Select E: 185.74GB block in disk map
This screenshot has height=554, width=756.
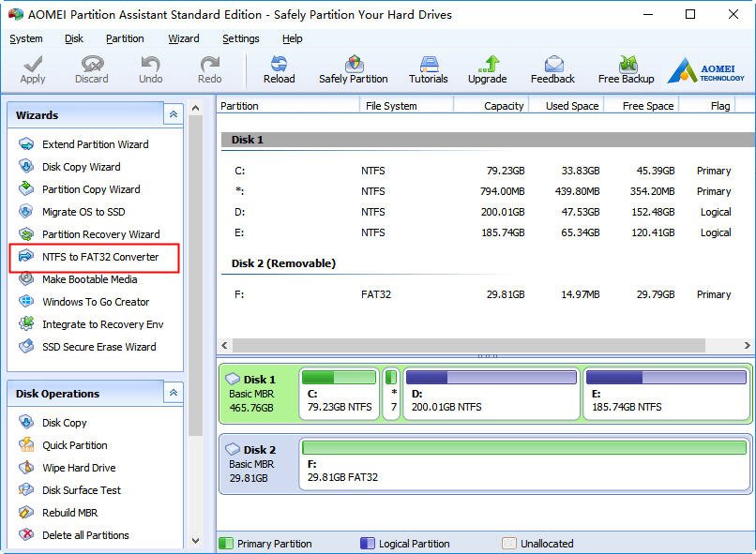(x=666, y=394)
